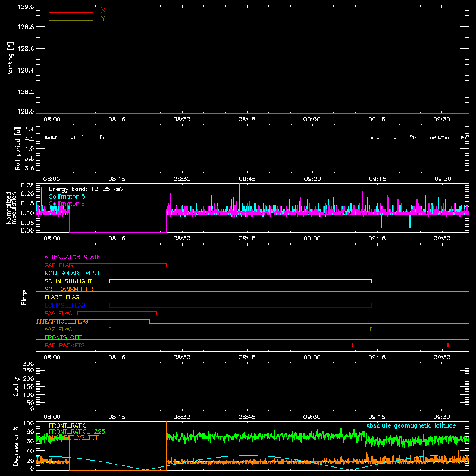Select the FLARE_FLAG label
The height and width of the screenshot is (476, 476).
pos(62,297)
